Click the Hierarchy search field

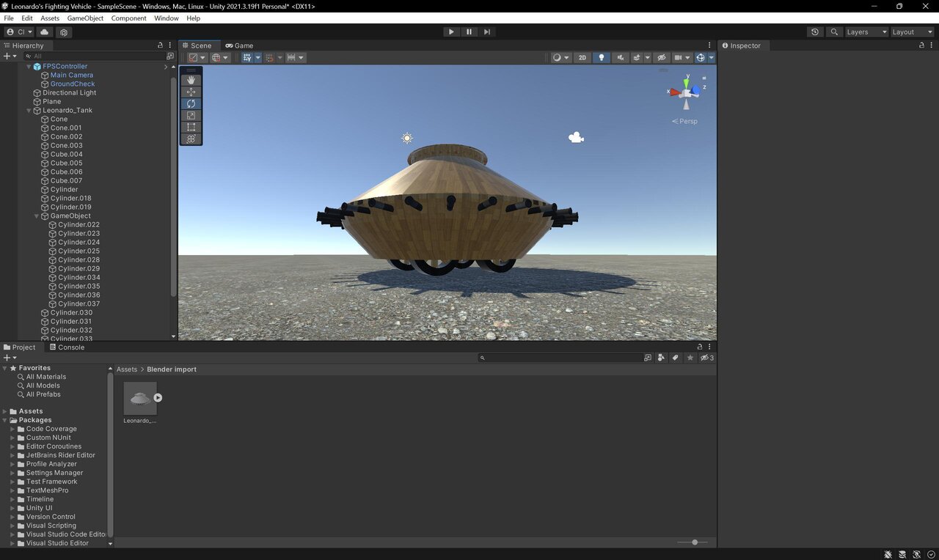point(95,56)
